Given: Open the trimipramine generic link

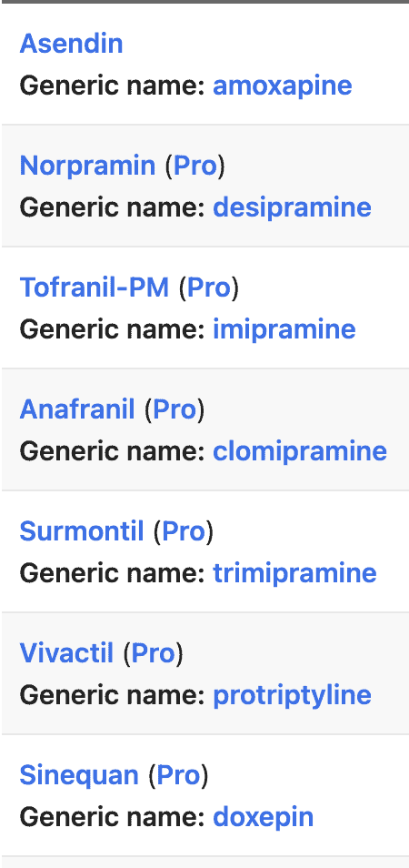Looking at the screenshot, I should point(294,573).
